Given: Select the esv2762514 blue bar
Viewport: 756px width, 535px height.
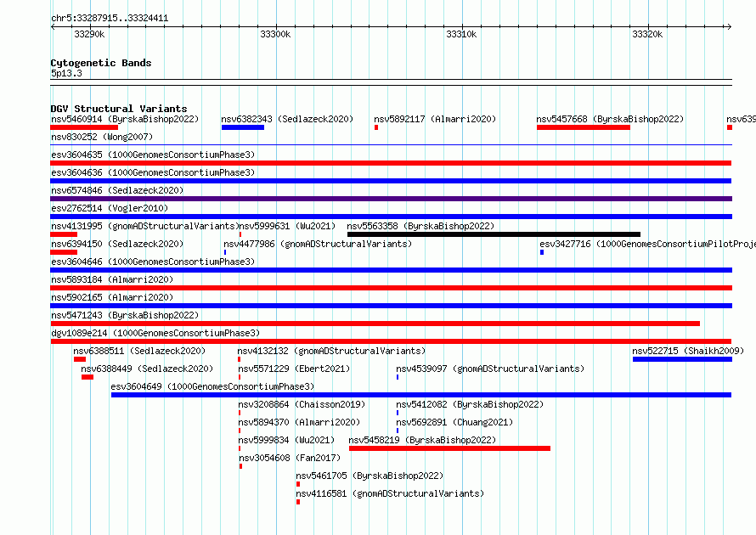Looking at the screenshot, I should (x=392, y=217).
